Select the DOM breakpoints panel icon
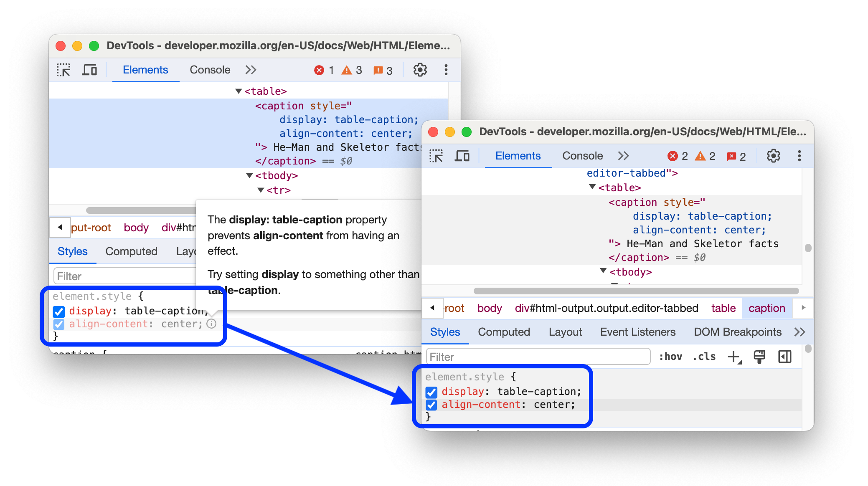The width and height of the screenshot is (868, 486). 736,332
